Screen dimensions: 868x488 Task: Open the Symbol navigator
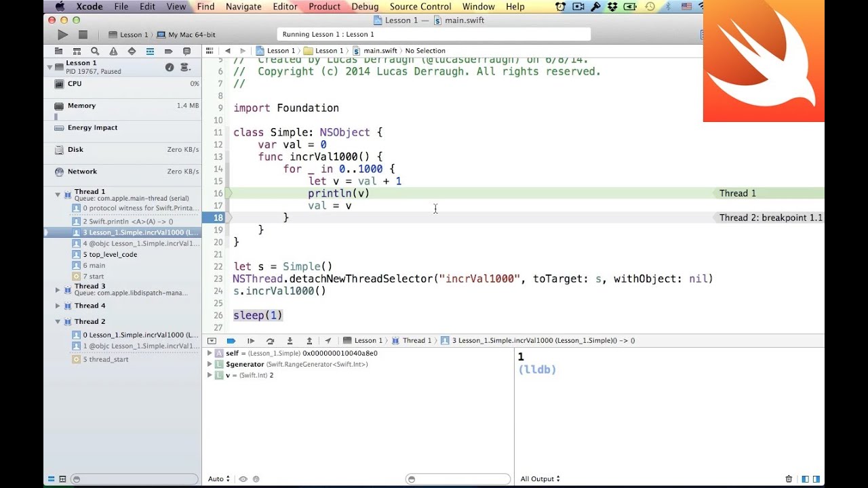77,51
